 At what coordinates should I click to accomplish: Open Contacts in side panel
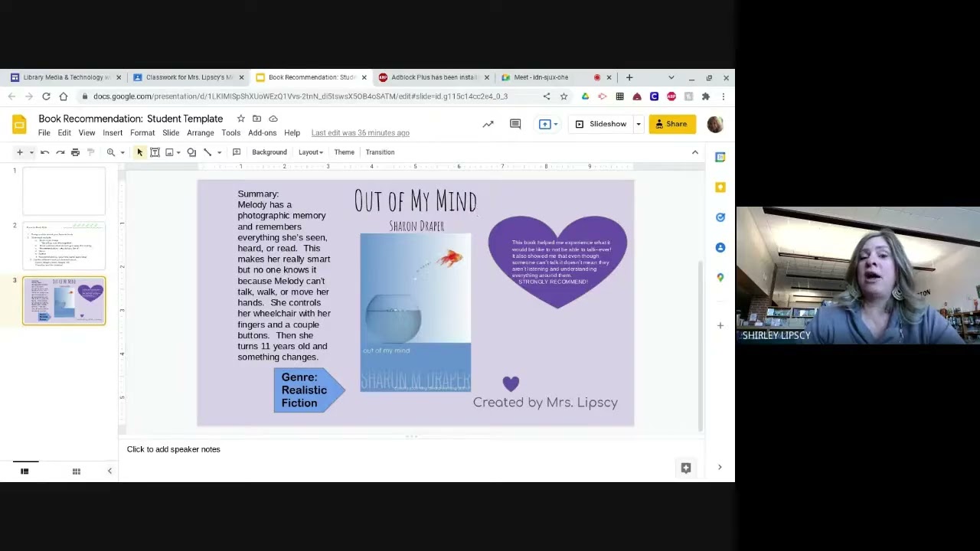point(720,247)
